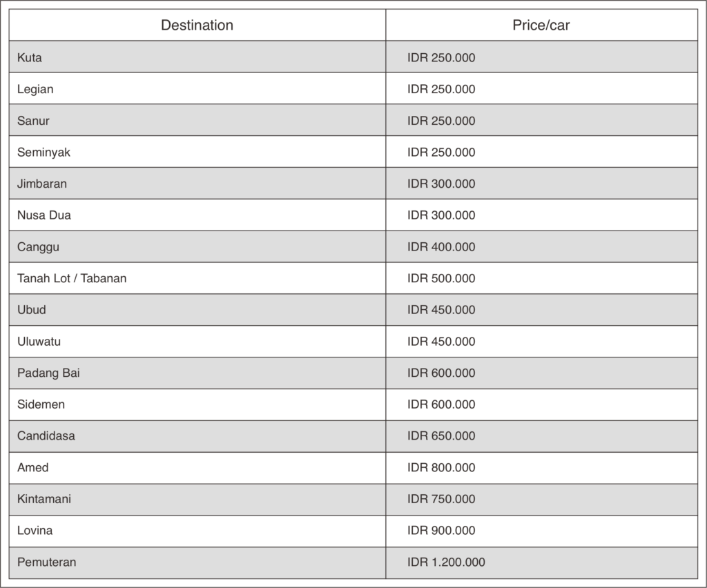Select the Padang Bai destination cell
707x588 pixels.
click(49, 373)
